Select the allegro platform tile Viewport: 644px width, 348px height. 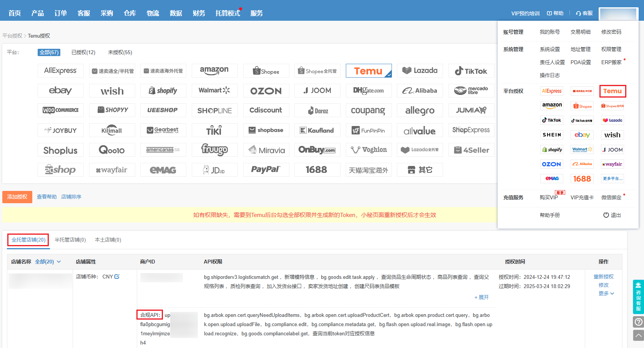(420, 110)
